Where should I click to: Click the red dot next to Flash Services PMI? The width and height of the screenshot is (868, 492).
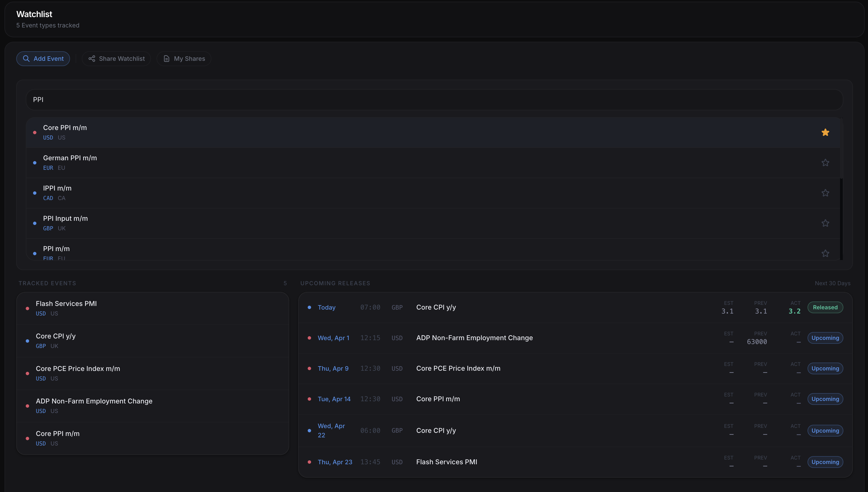[x=27, y=308]
